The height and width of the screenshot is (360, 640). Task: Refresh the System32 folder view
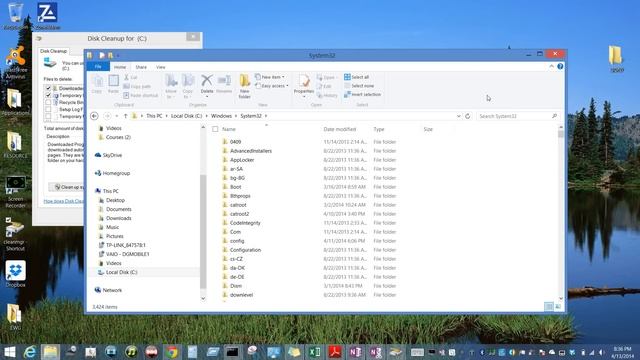click(468, 116)
